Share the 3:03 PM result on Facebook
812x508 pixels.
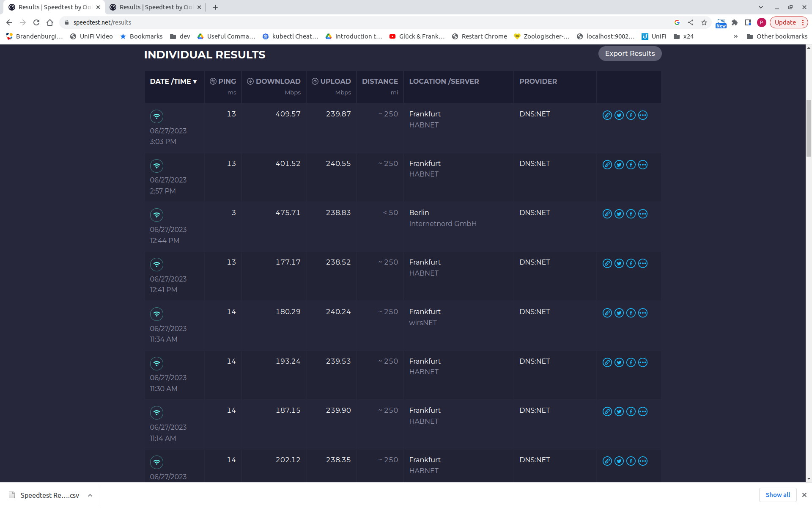coord(631,115)
